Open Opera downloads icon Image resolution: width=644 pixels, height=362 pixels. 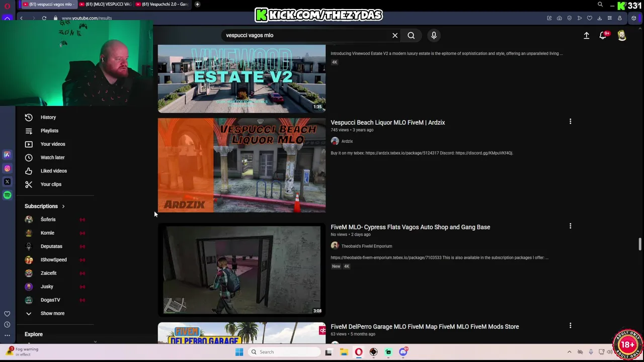[600, 18]
